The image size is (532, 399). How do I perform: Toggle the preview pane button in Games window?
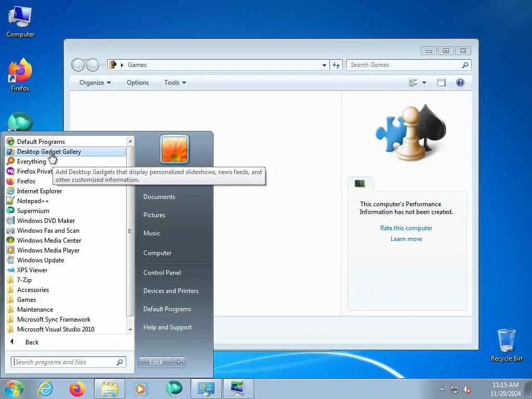click(442, 83)
